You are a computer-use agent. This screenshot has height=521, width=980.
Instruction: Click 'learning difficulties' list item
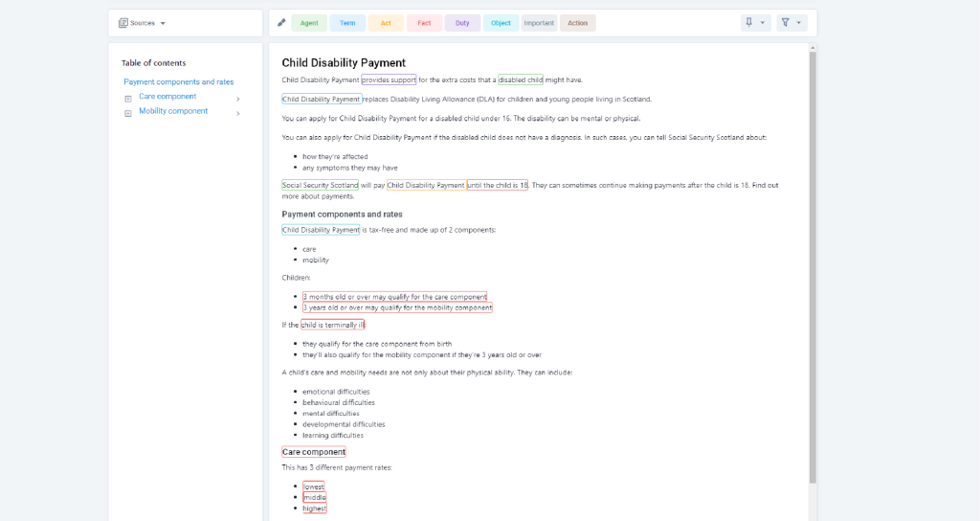tap(333, 436)
